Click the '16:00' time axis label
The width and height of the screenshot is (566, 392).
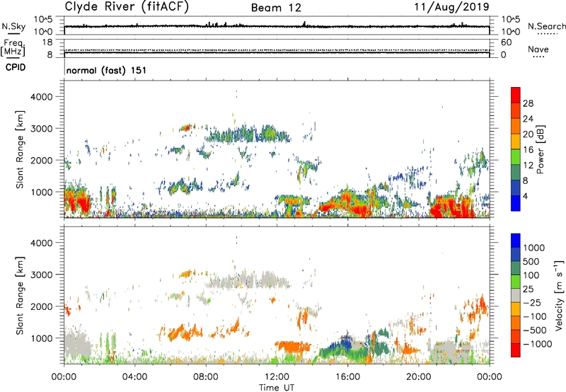[348, 377]
